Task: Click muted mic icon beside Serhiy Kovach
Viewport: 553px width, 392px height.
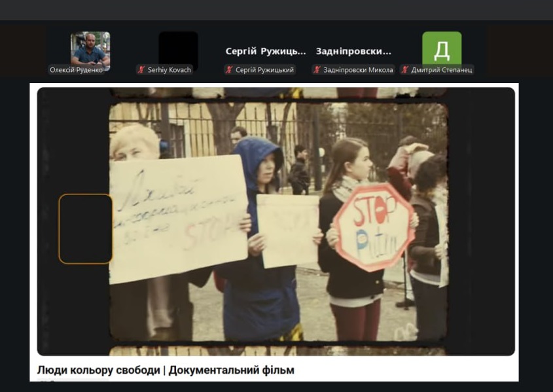Action: (x=141, y=70)
